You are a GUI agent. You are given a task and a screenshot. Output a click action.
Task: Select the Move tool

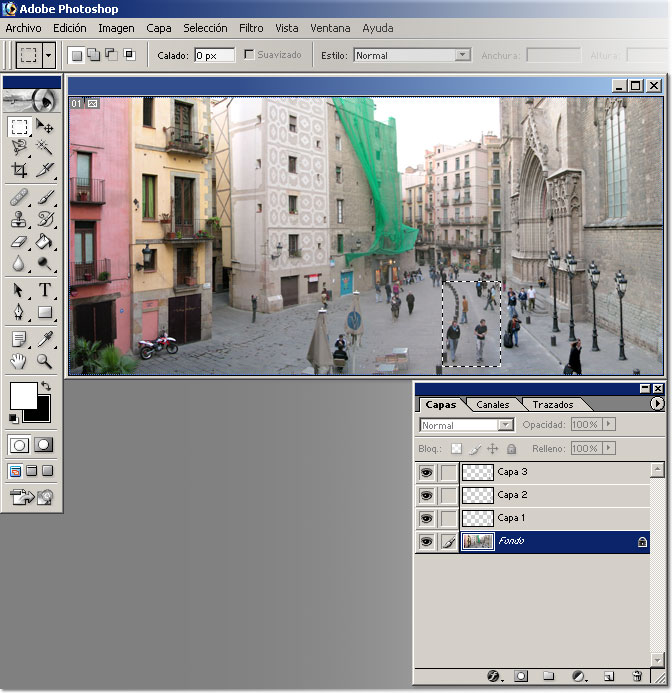tap(45, 127)
